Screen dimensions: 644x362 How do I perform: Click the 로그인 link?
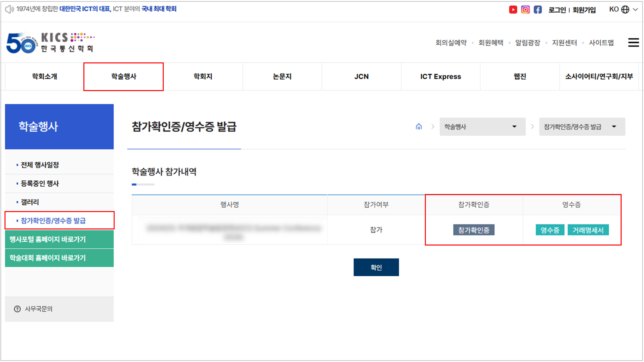point(557,10)
